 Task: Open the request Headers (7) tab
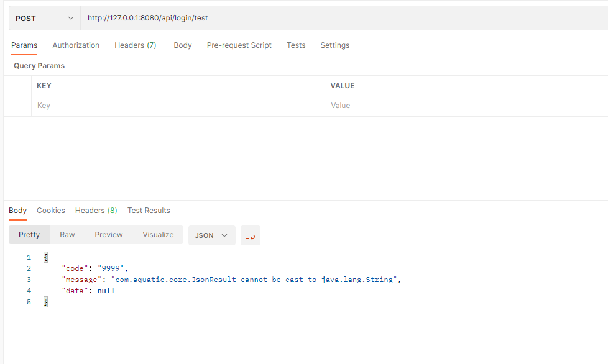(136, 45)
